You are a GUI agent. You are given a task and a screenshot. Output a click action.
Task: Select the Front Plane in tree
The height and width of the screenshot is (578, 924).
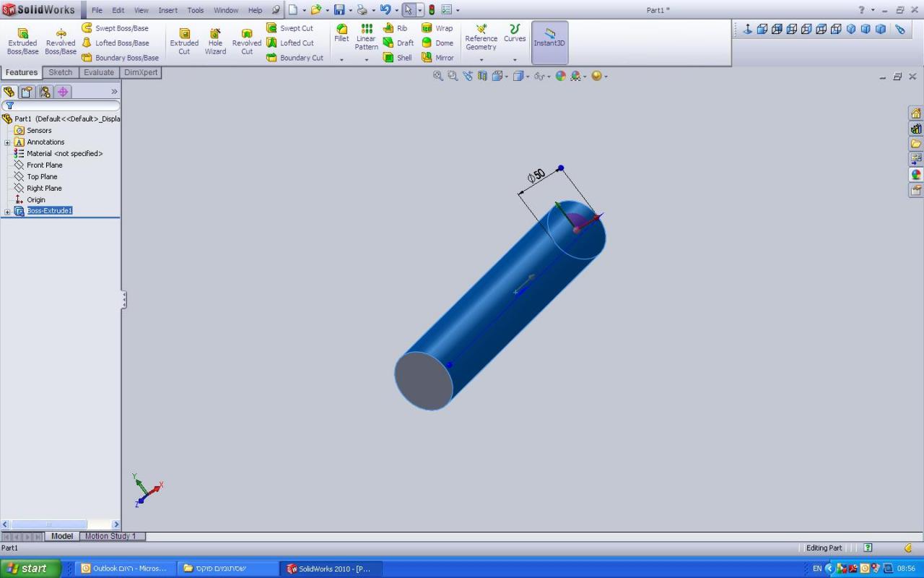click(x=44, y=165)
